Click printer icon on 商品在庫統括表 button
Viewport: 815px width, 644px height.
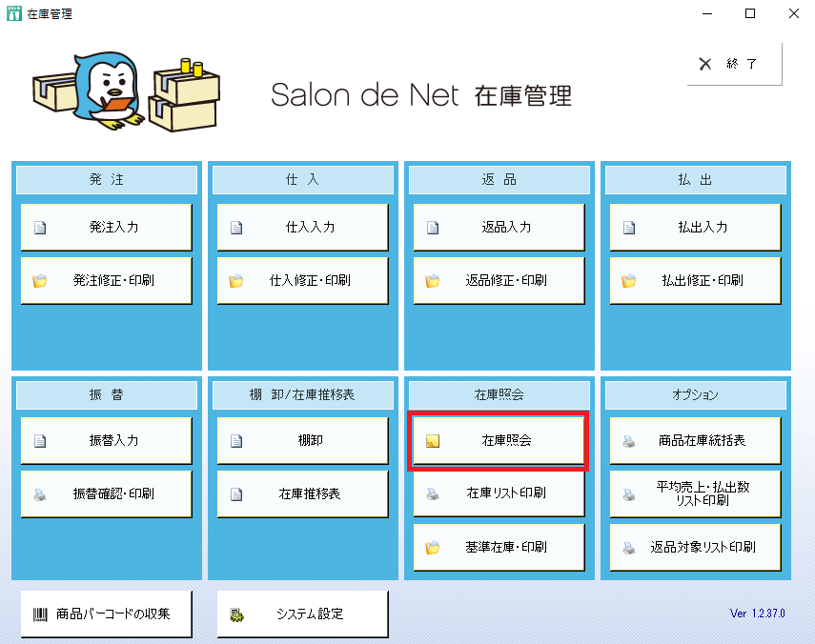tap(629, 441)
